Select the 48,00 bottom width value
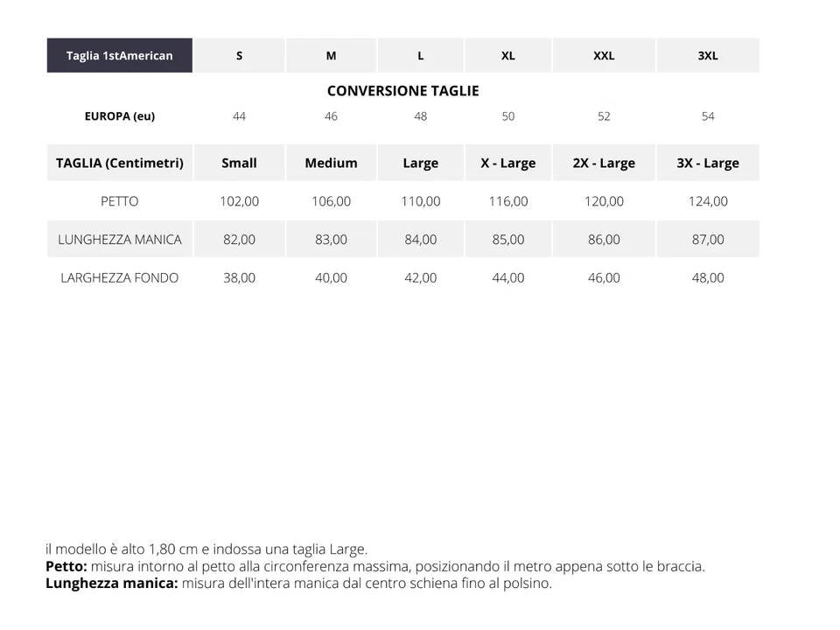 708,278
